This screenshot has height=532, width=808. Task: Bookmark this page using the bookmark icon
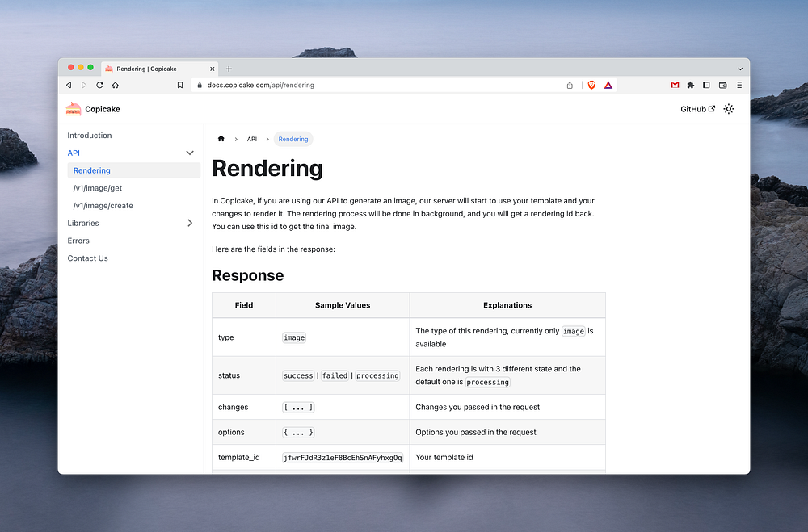pyautogui.click(x=180, y=85)
